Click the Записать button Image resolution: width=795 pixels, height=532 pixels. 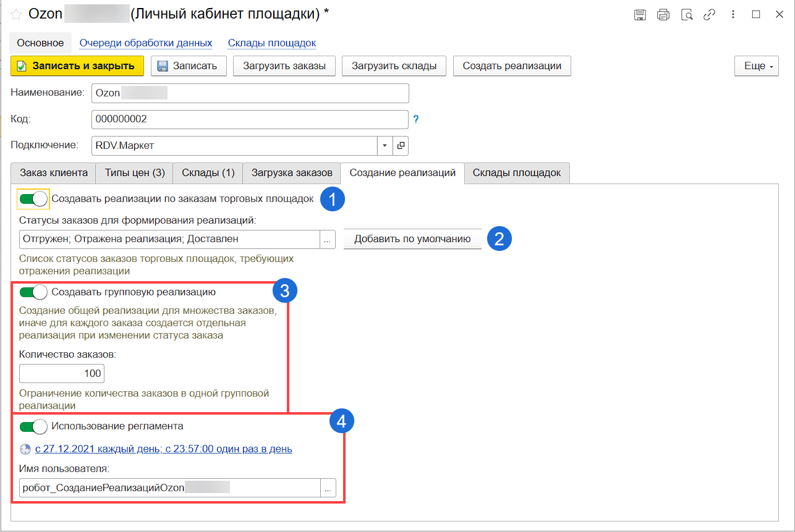click(x=189, y=66)
